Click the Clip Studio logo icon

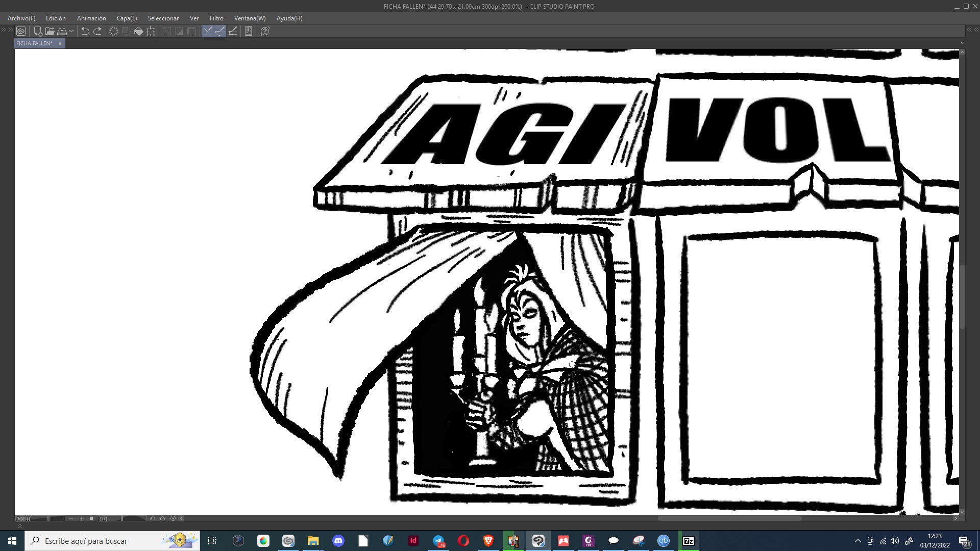21,31
